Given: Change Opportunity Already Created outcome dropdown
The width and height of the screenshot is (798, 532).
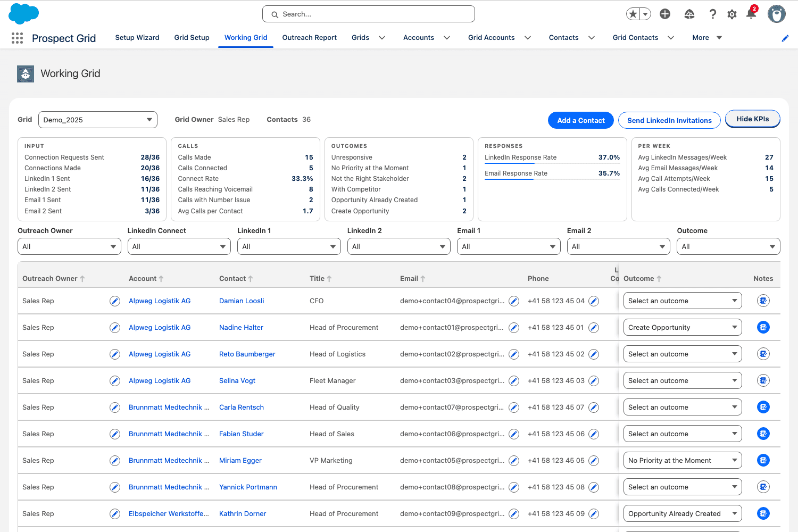Looking at the screenshot, I should 683,513.
